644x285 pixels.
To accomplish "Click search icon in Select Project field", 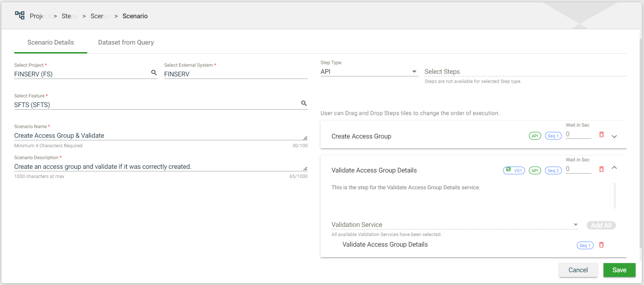I will tap(154, 73).
